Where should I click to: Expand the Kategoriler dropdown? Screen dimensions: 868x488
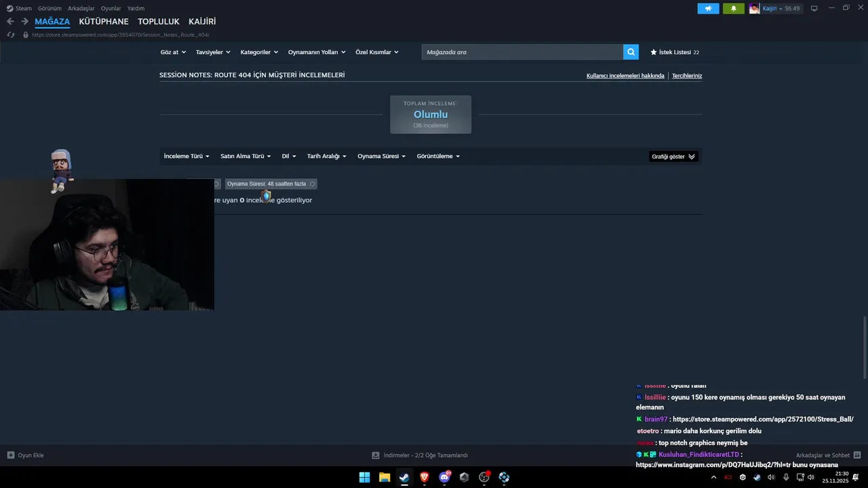(x=259, y=52)
